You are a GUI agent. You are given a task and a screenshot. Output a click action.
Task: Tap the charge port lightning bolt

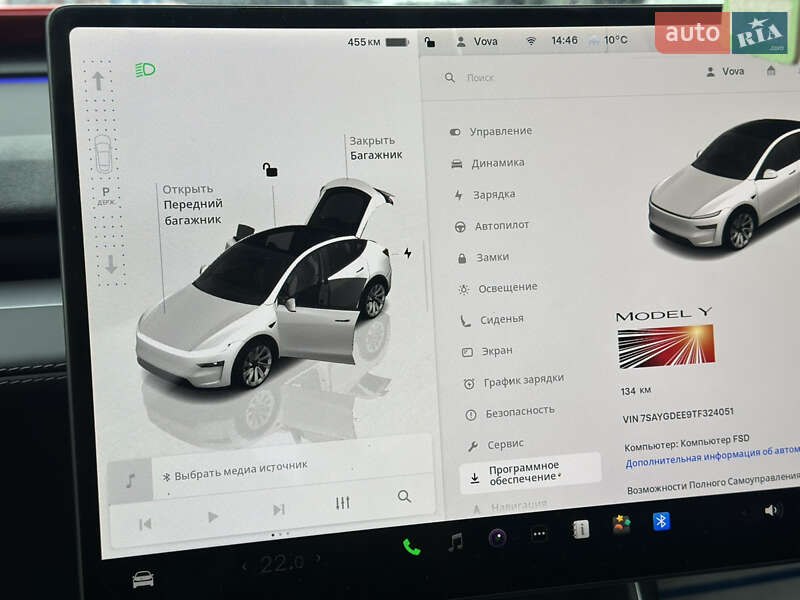(407, 253)
